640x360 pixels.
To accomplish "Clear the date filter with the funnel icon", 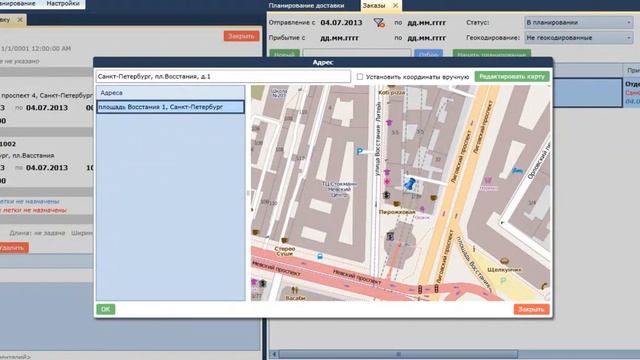I will click(379, 23).
